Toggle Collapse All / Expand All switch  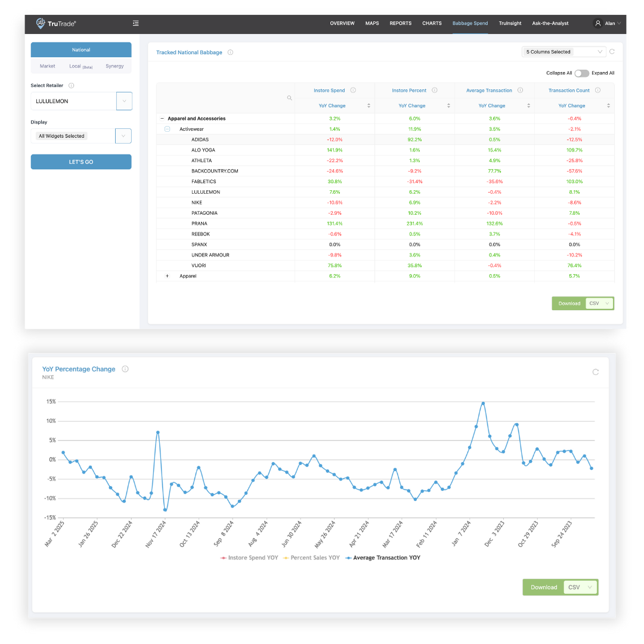pos(581,73)
